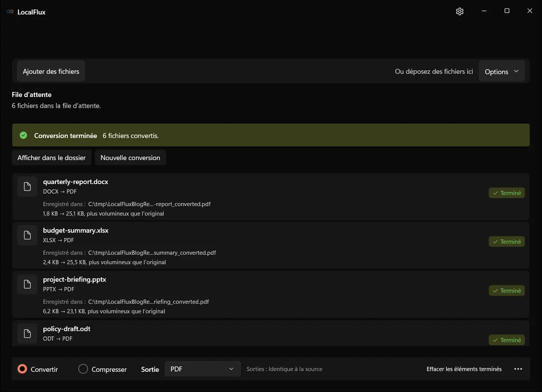Click the path ending -report_converted.pdf
The width and height of the screenshot is (542, 392).
click(150, 204)
